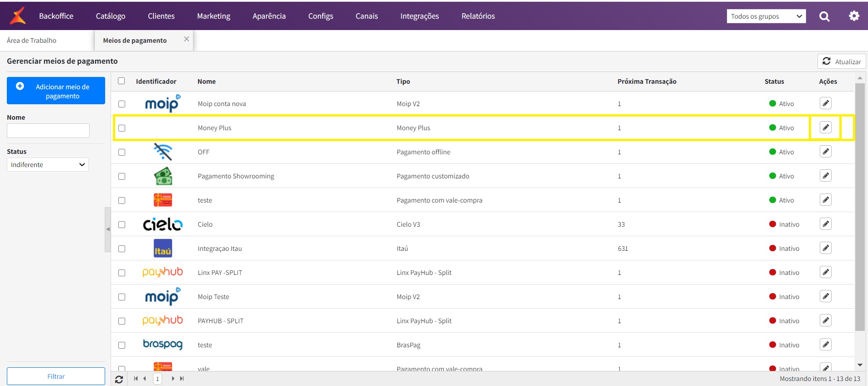Edit Integraçao Itau payment method

(826, 248)
